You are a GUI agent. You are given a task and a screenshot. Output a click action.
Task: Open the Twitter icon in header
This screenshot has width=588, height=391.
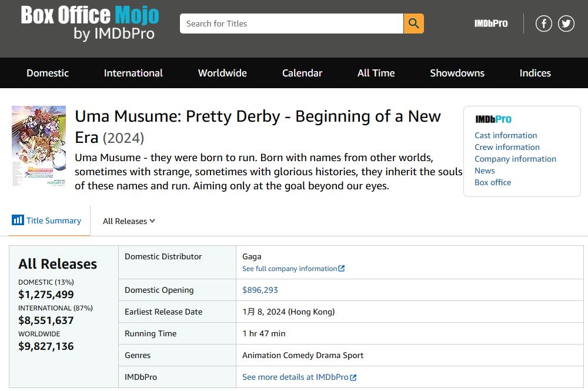[x=566, y=24]
